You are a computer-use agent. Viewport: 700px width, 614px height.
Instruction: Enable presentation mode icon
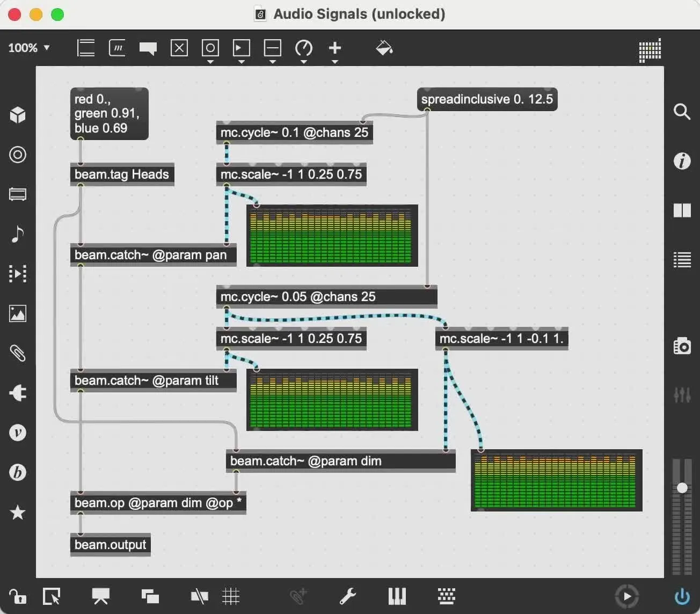pos(101,596)
